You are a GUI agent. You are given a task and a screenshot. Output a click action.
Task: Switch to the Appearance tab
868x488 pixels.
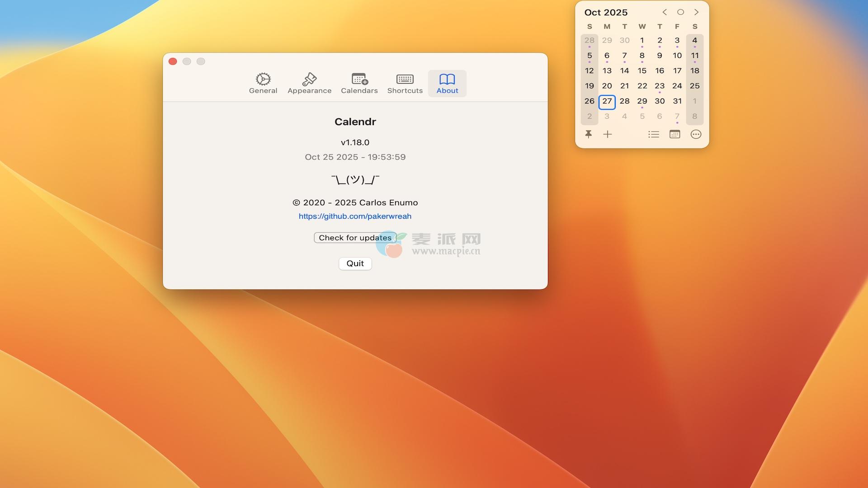pos(309,83)
